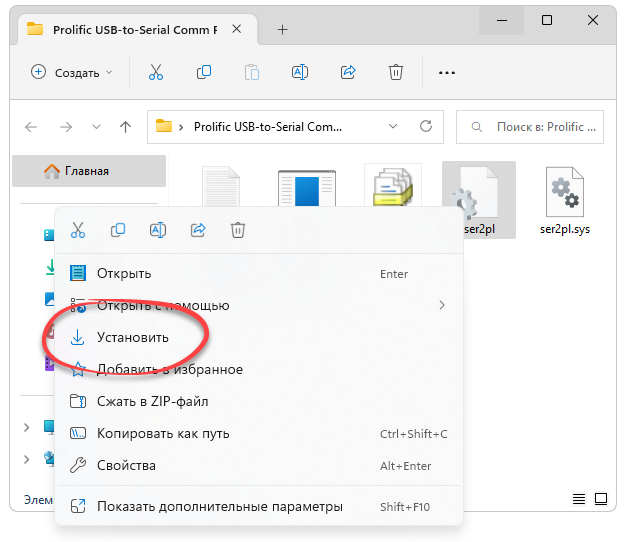Click the breadcrumb chevron before the folder name
627x542 pixels.
click(x=181, y=127)
